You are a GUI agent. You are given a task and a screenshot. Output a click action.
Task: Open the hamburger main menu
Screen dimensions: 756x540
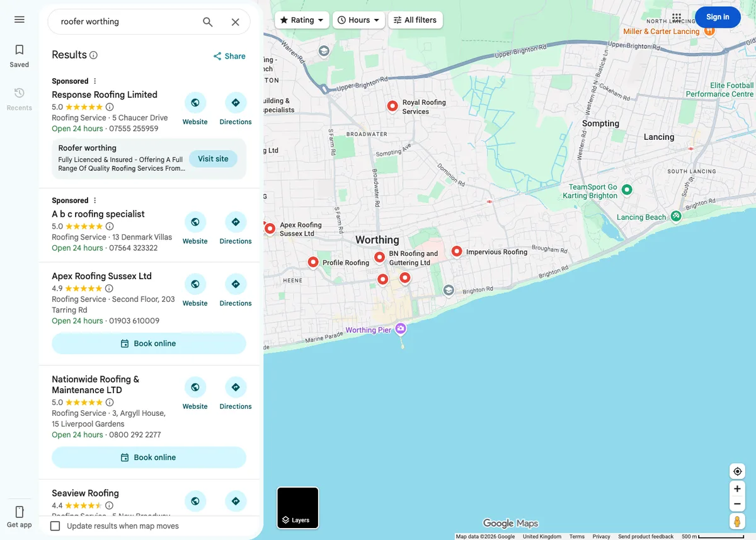pyautogui.click(x=20, y=20)
